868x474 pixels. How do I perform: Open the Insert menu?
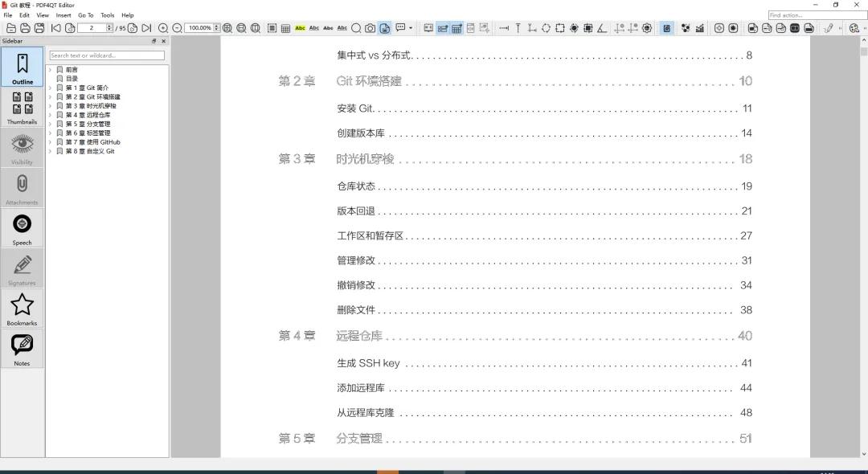[63, 14]
